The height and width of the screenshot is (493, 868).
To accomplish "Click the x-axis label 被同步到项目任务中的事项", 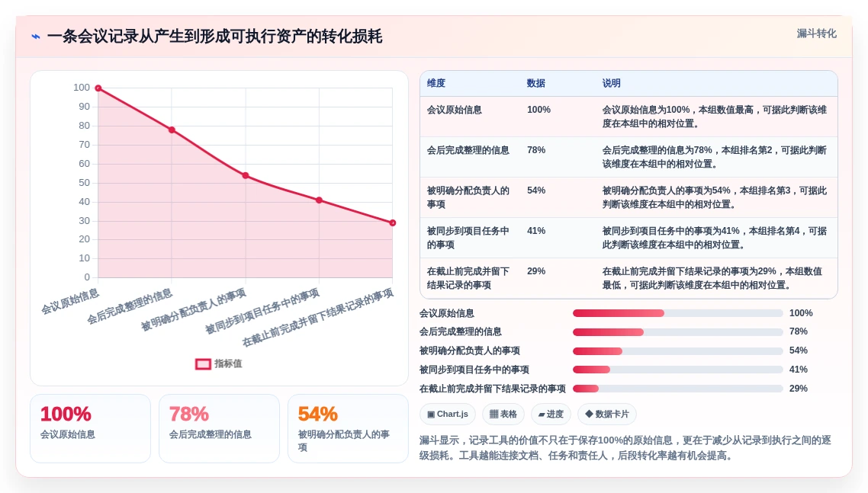I will (x=262, y=312).
